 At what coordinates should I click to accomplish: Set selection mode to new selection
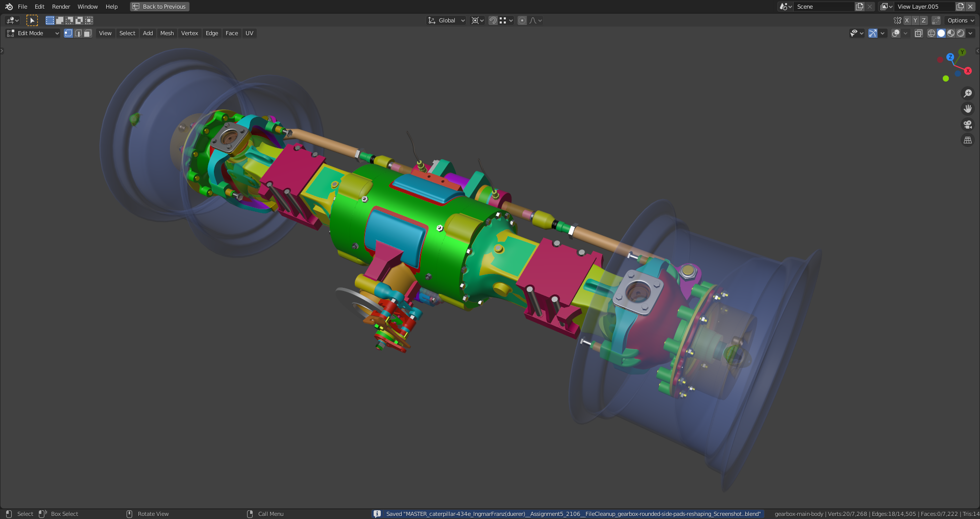(x=50, y=20)
